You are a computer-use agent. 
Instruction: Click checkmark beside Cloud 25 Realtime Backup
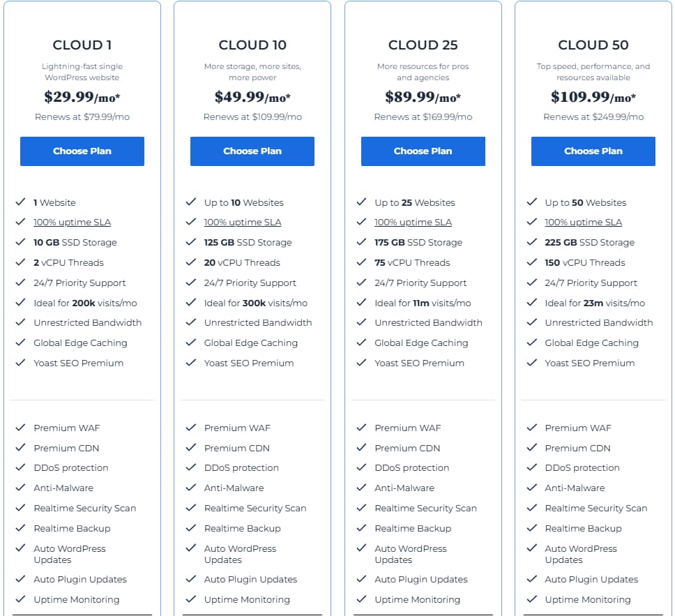click(361, 528)
